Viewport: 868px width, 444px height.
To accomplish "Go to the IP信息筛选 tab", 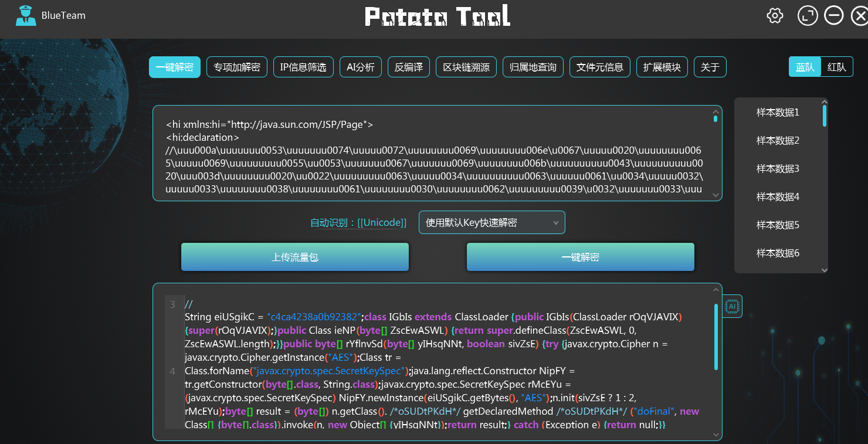I will tap(303, 67).
